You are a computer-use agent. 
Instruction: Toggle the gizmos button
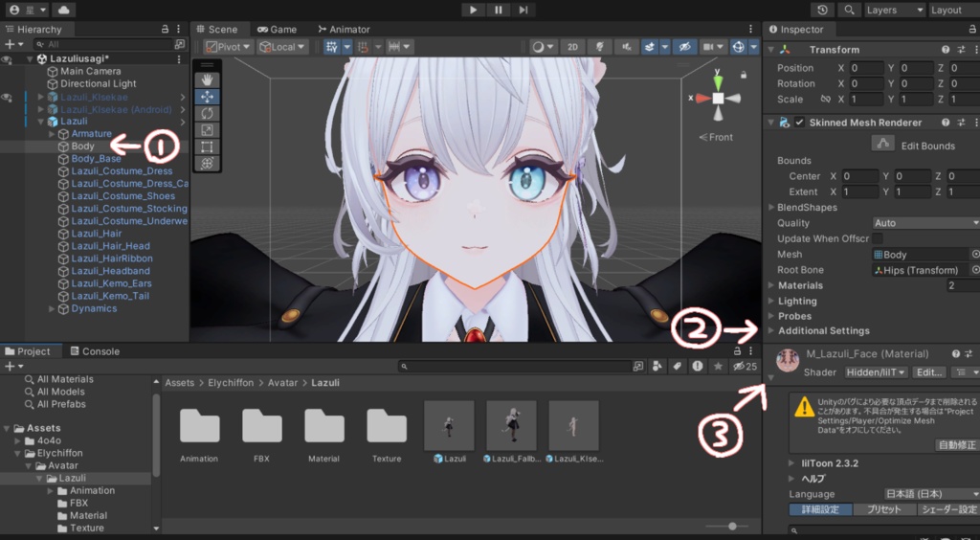[738, 47]
